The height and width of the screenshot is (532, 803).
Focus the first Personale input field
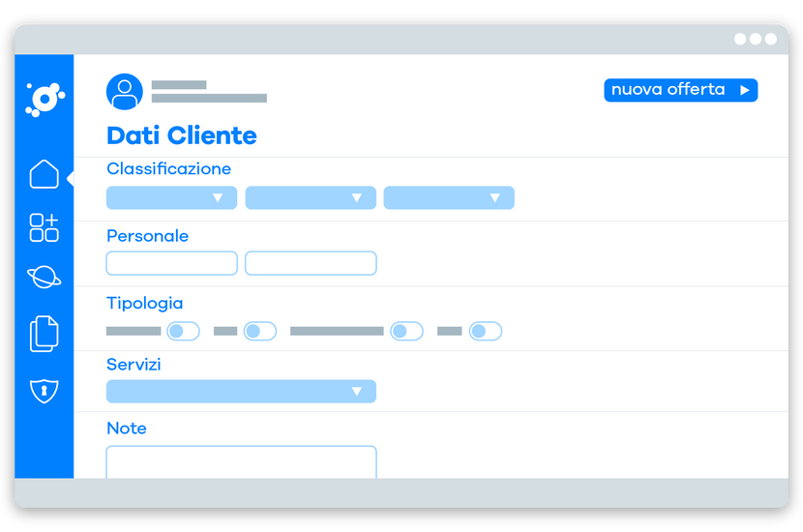171,263
